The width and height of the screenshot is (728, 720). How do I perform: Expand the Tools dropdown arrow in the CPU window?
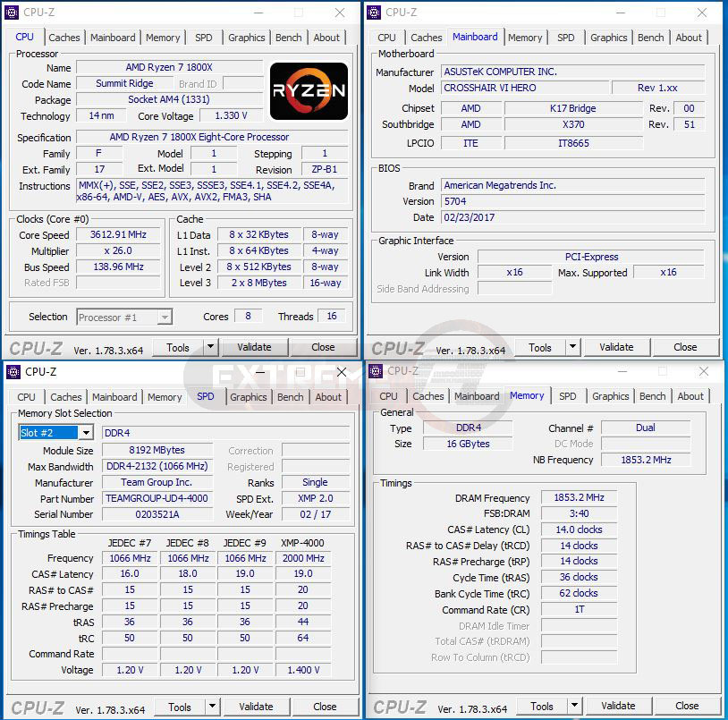[x=211, y=347]
